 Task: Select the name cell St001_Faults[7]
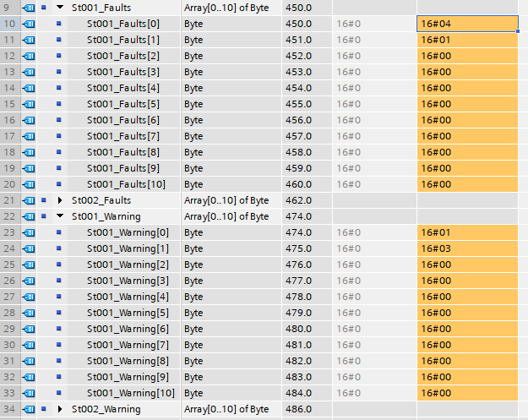pos(123,136)
